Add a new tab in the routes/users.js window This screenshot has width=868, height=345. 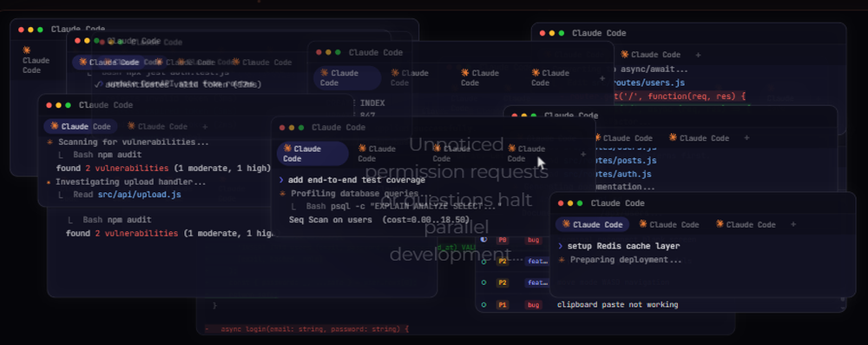coord(698,55)
